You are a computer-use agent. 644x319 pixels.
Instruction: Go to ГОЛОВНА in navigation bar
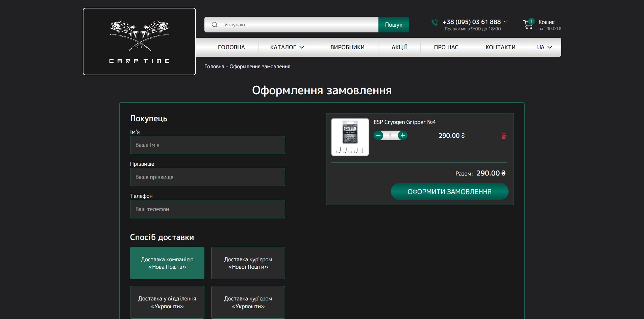click(x=231, y=47)
